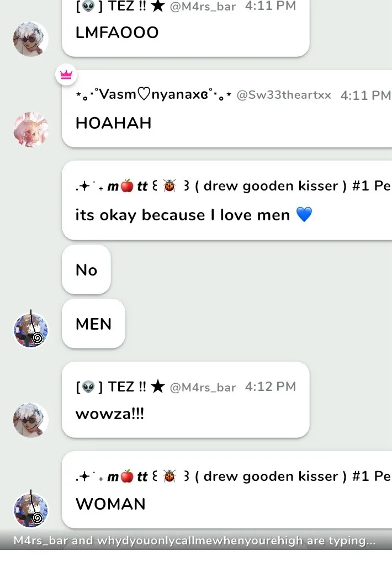Select the HOAHAH message bubble
Screen dimensions: 392x561
[227, 109]
